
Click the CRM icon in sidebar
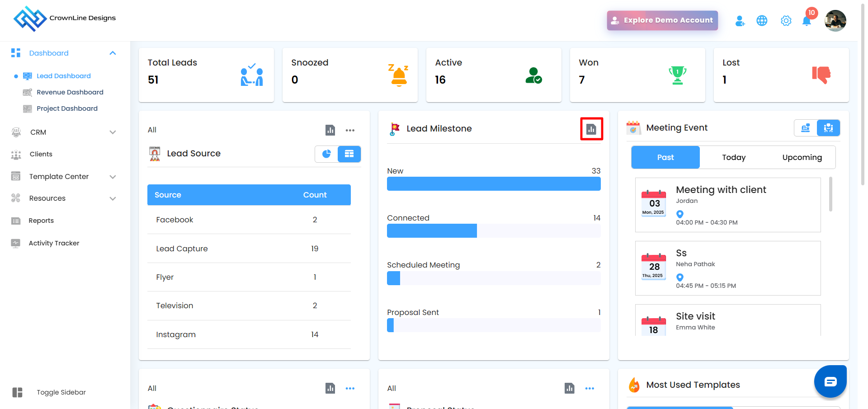tap(16, 132)
